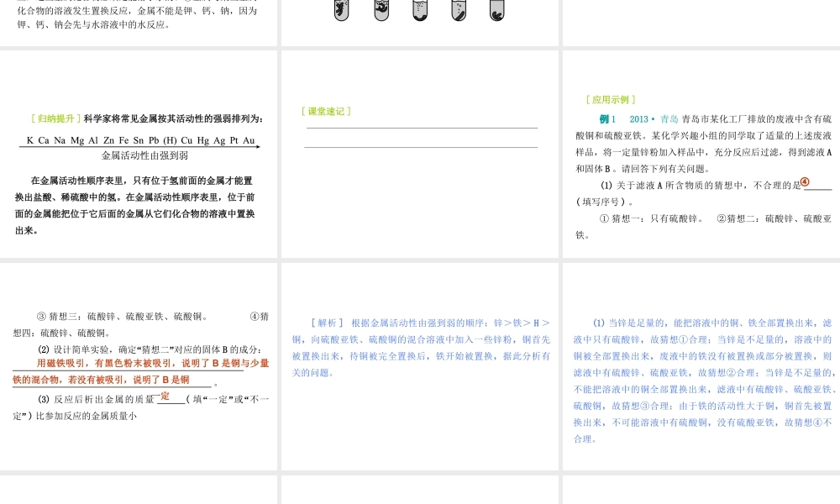This screenshot has width=840, height=504.
Task: Click the 2013·青岛 source text
Action: coord(654,119)
